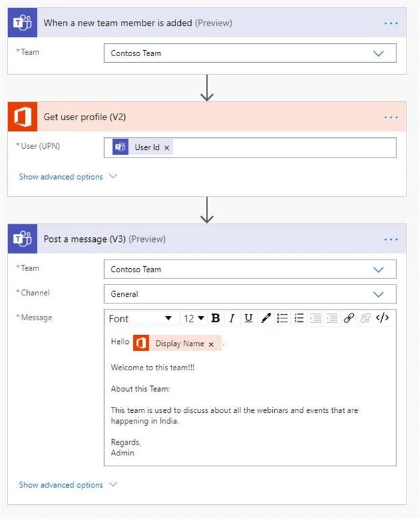
Task: Click the Teams icon on the trigger card
Action: [x=22, y=22]
